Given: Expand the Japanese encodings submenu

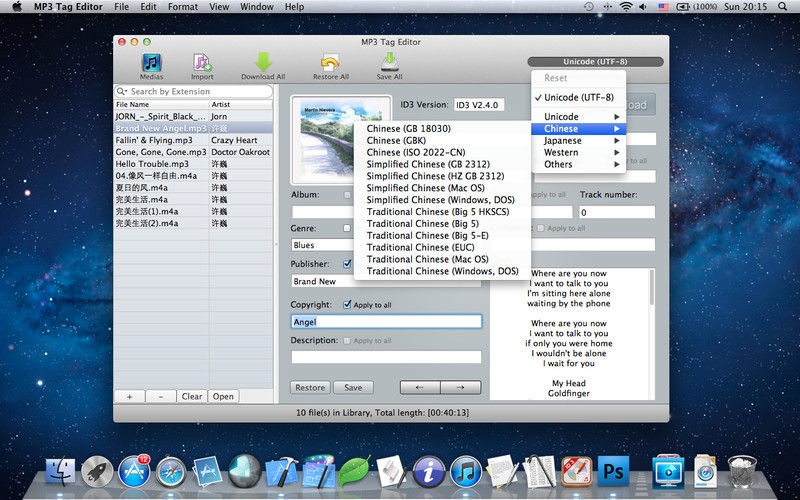Looking at the screenshot, I should point(579,141).
